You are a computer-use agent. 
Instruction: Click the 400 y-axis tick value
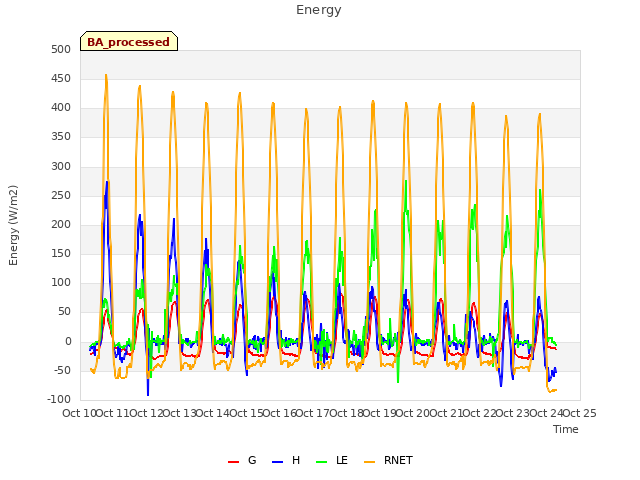coord(61,108)
